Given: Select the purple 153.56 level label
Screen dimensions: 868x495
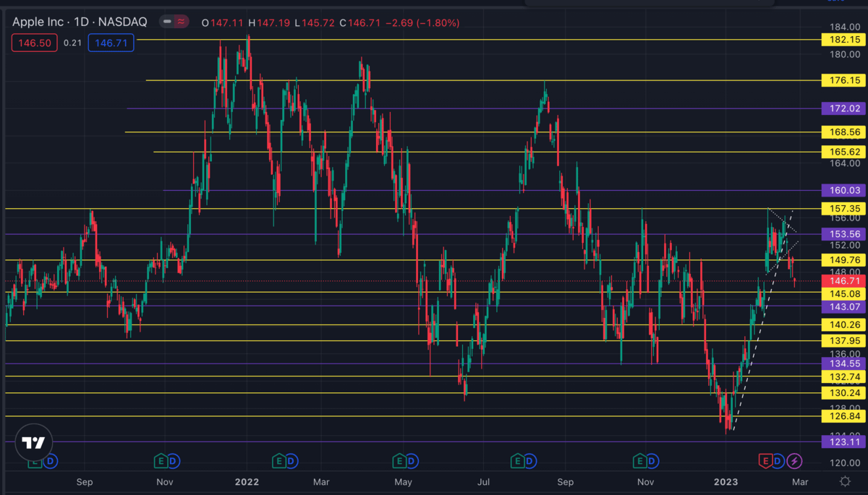Looking at the screenshot, I should (844, 234).
